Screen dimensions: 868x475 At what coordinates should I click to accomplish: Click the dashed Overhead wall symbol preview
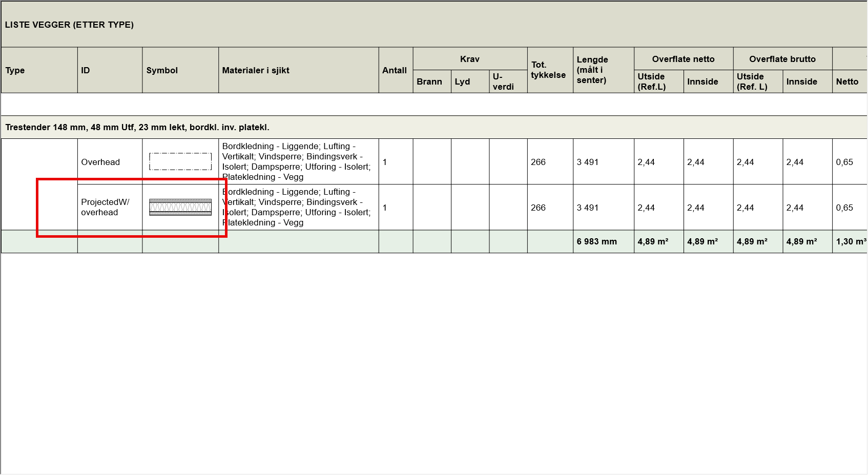(x=180, y=161)
